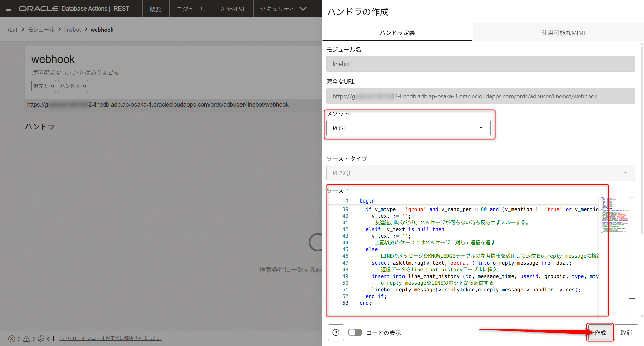Switch to 使用可能なMIME tab
This screenshot has height=346, width=644.
click(x=564, y=33)
